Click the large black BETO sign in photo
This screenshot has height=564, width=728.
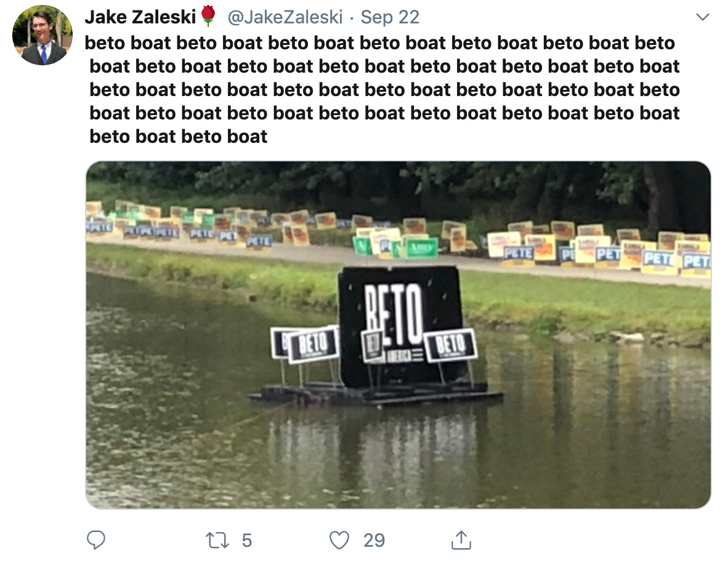pyautogui.click(x=400, y=325)
